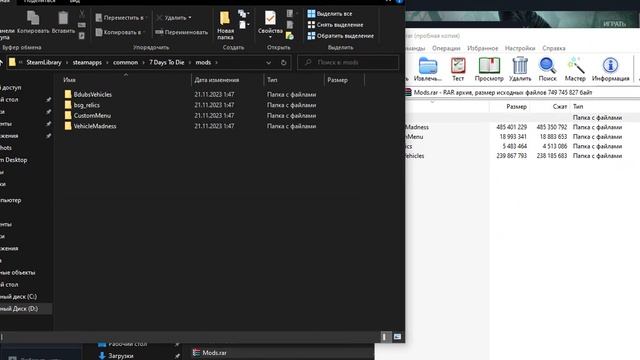Click Обратить выделение
The height and width of the screenshot is (360, 640).
(x=340, y=36)
